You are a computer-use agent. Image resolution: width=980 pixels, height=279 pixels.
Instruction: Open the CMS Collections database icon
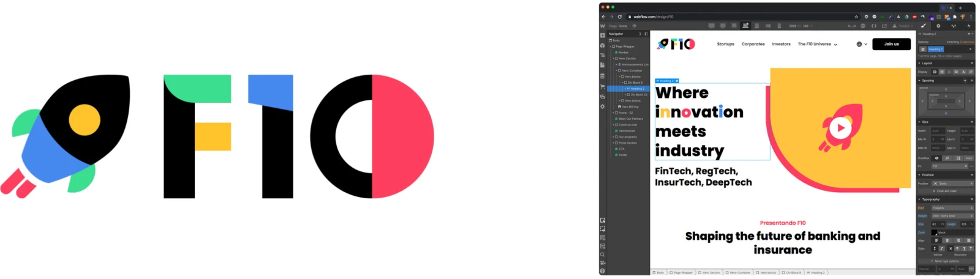coord(603,76)
